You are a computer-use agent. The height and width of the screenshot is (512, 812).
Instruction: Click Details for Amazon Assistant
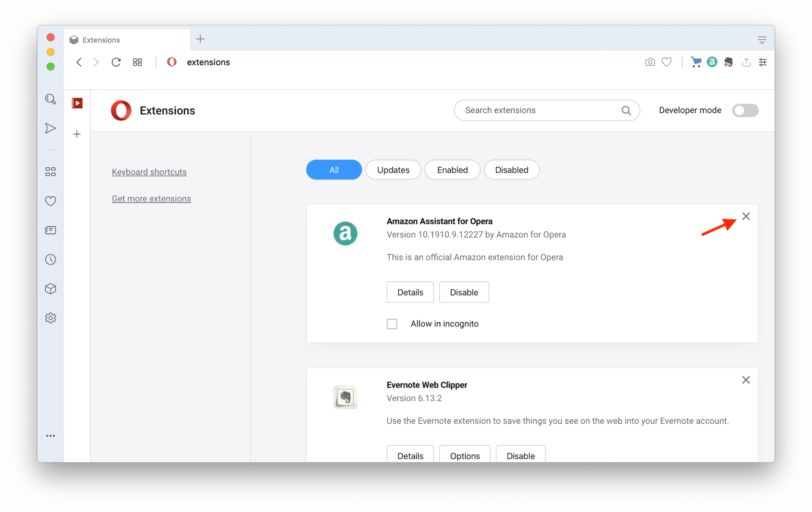click(x=409, y=292)
